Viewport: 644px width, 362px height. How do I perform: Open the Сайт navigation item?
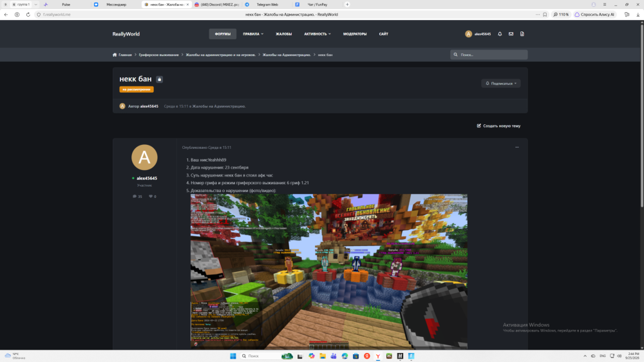coord(384,34)
